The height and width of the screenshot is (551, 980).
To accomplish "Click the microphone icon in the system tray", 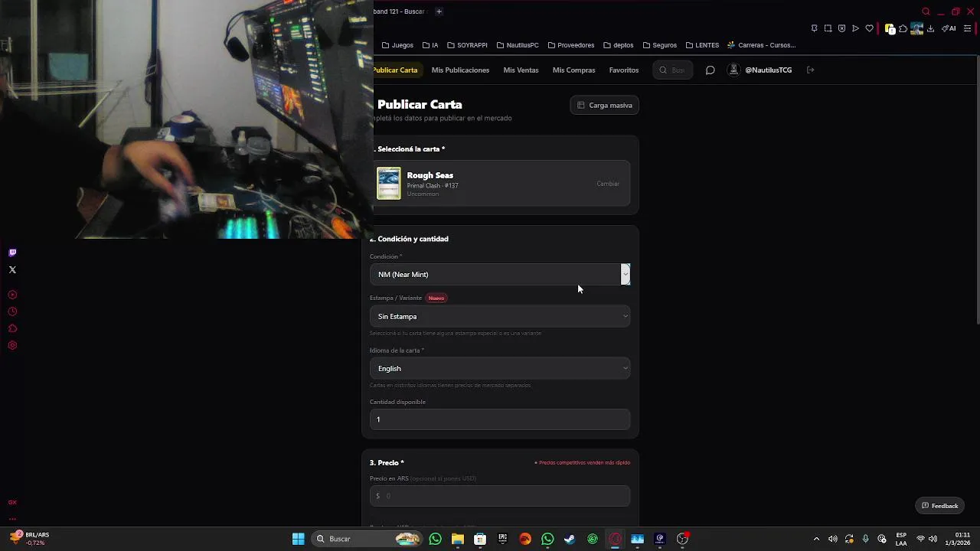I will coord(865,539).
